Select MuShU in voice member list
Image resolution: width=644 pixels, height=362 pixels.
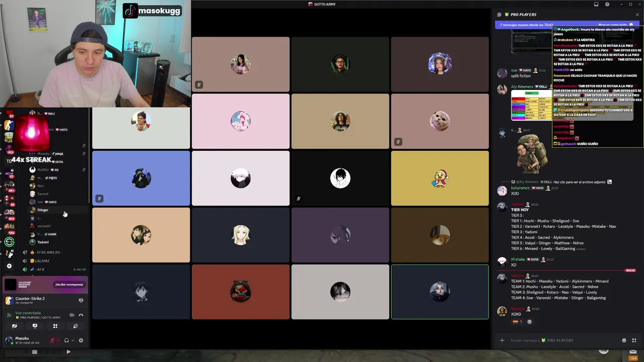[x=57, y=170]
